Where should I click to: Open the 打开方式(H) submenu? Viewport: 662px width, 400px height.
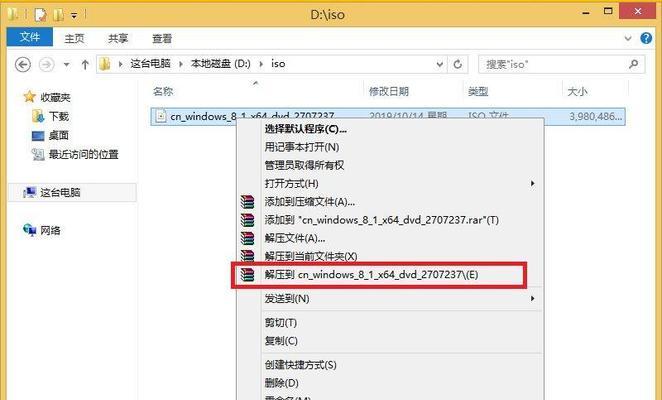pyautogui.click(x=391, y=183)
